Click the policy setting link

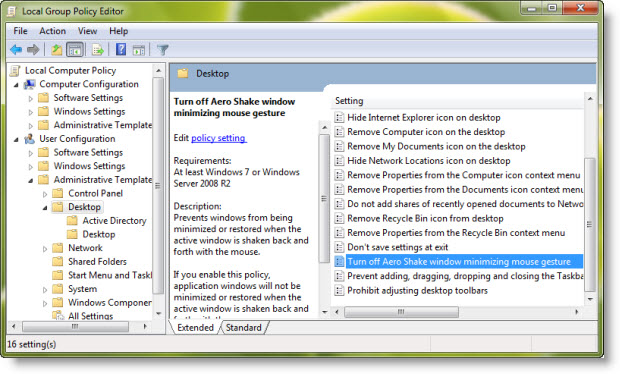[219, 138]
